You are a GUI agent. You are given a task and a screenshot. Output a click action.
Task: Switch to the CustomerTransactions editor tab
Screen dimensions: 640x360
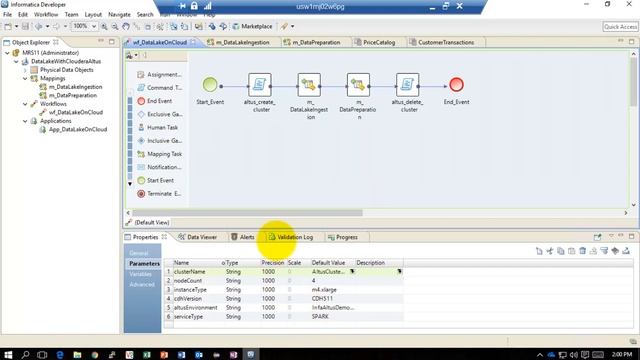tap(442, 42)
